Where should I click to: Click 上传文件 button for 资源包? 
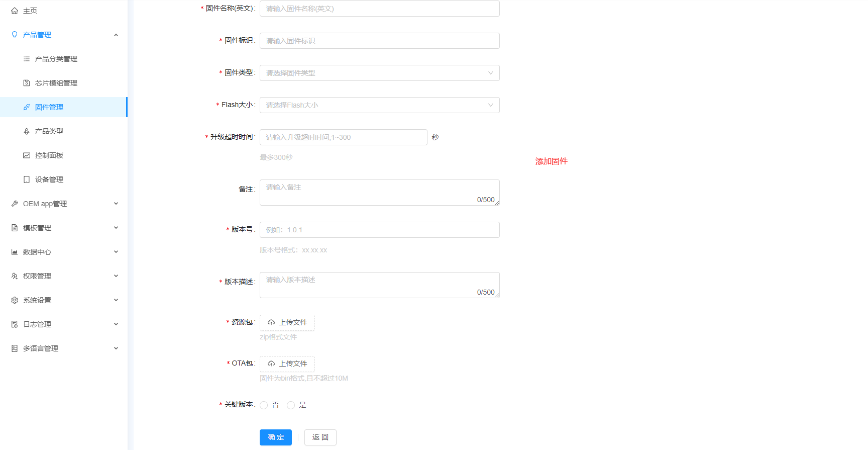[287, 323]
